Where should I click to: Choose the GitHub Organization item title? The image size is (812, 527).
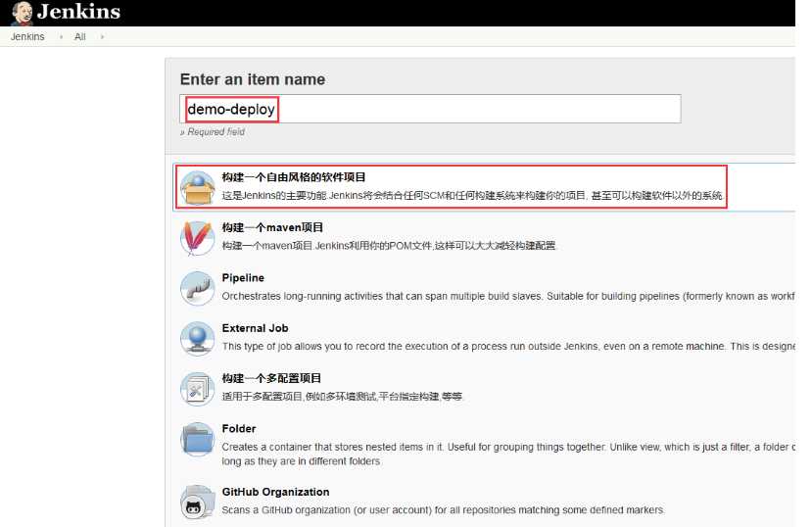[x=275, y=492]
